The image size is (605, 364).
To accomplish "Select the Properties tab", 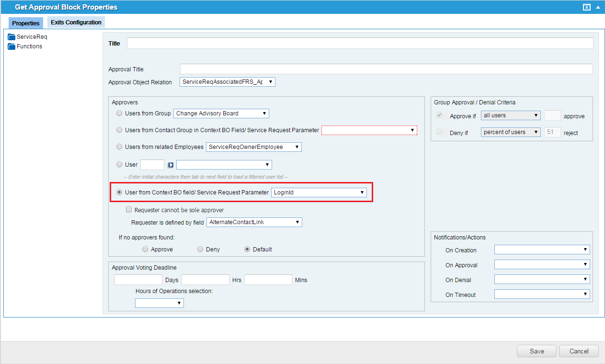I will [x=26, y=23].
